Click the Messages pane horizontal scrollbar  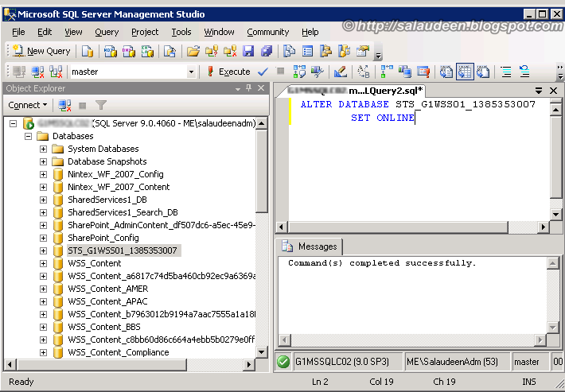(x=412, y=340)
